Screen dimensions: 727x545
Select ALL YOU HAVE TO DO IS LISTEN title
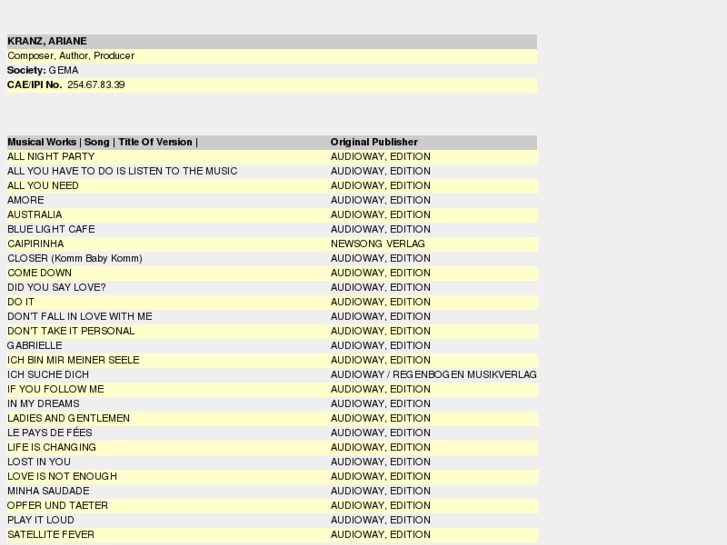point(122,171)
